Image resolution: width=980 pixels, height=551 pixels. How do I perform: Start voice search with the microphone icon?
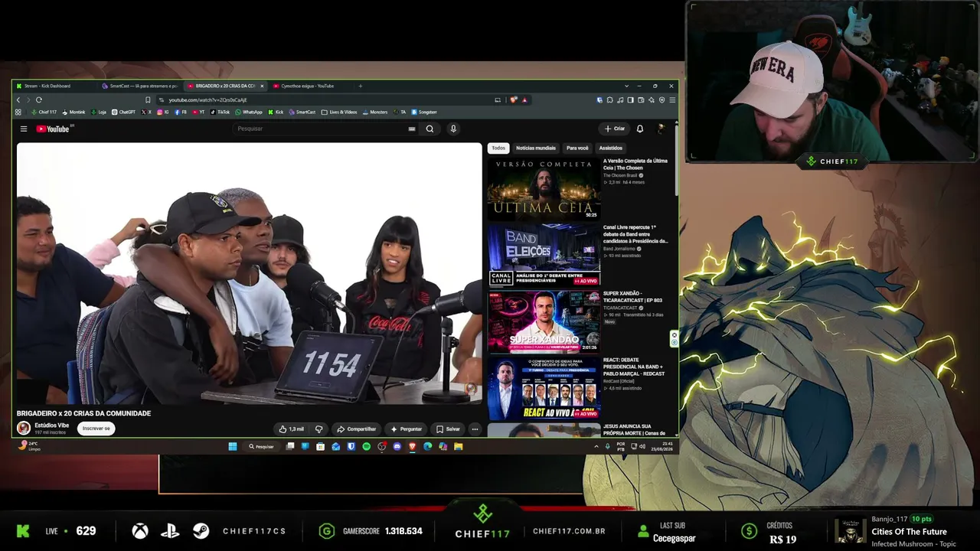453,129
